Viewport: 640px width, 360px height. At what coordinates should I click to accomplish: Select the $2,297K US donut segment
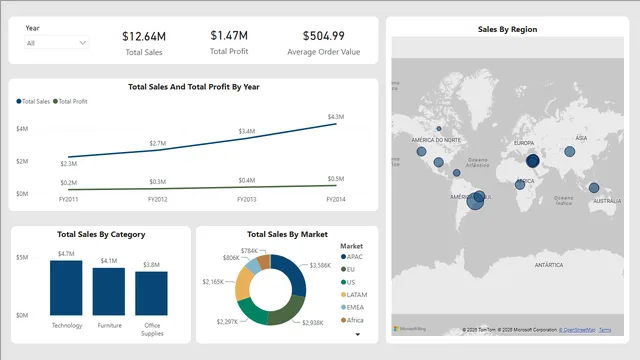click(x=251, y=311)
